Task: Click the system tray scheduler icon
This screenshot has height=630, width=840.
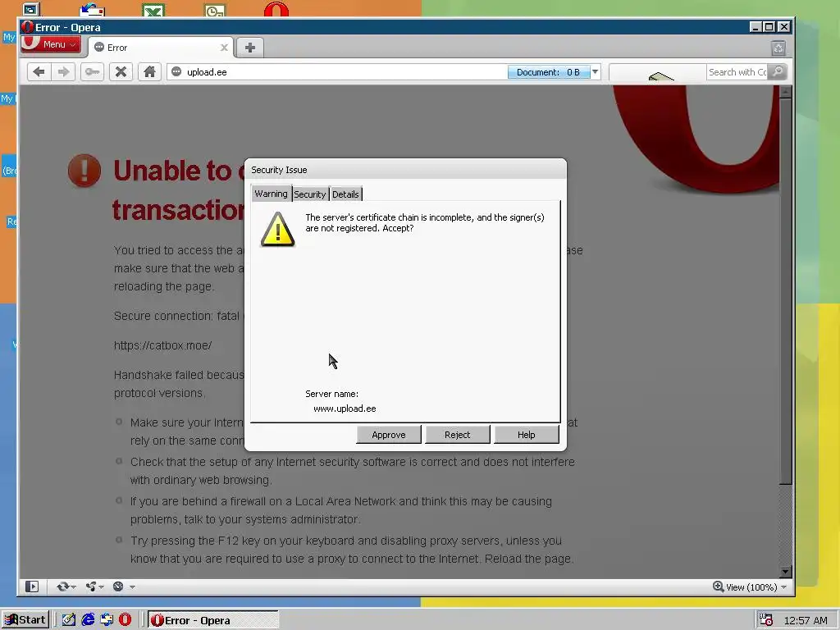Action: pyautogui.click(x=766, y=620)
